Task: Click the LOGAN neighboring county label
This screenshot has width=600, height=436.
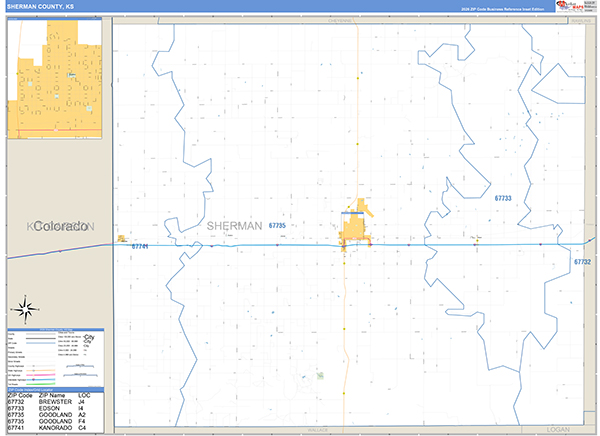Action: click(x=558, y=429)
